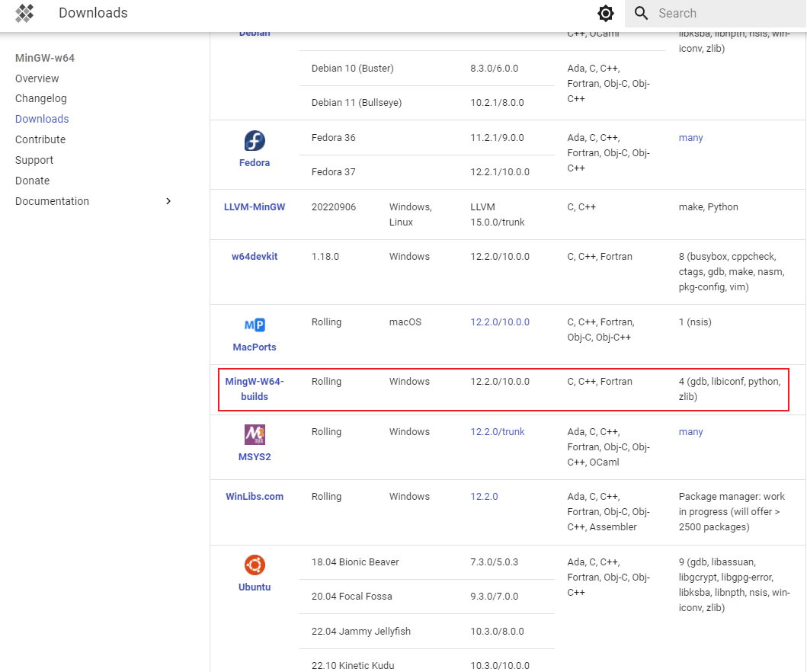Open the Fedora link
The width and height of the screenshot is (807, 672).
point(255,162)
